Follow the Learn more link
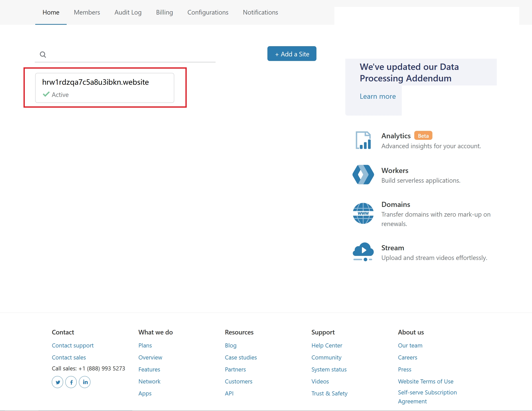This screenshot has width=532, height=411. click(377, 96)
